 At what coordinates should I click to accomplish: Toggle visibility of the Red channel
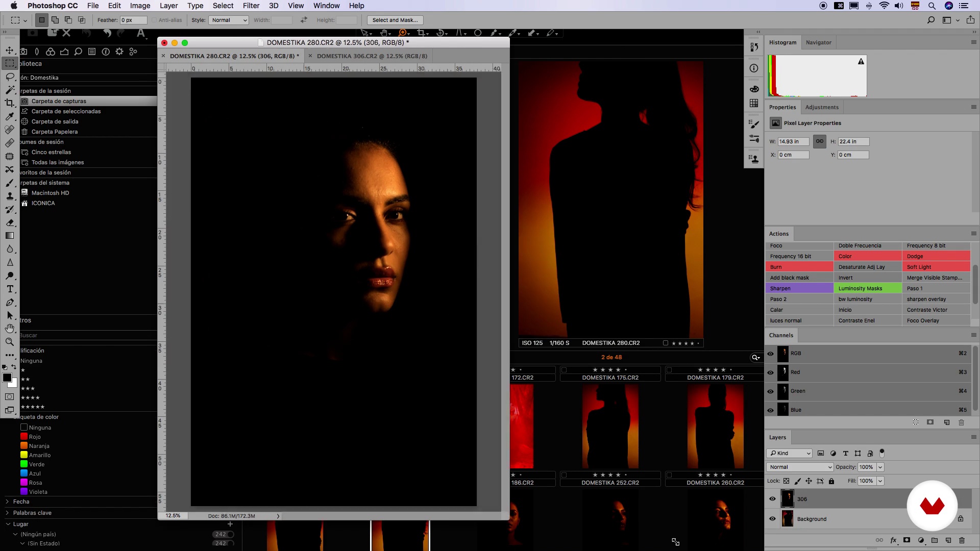(x=771, y=372)
